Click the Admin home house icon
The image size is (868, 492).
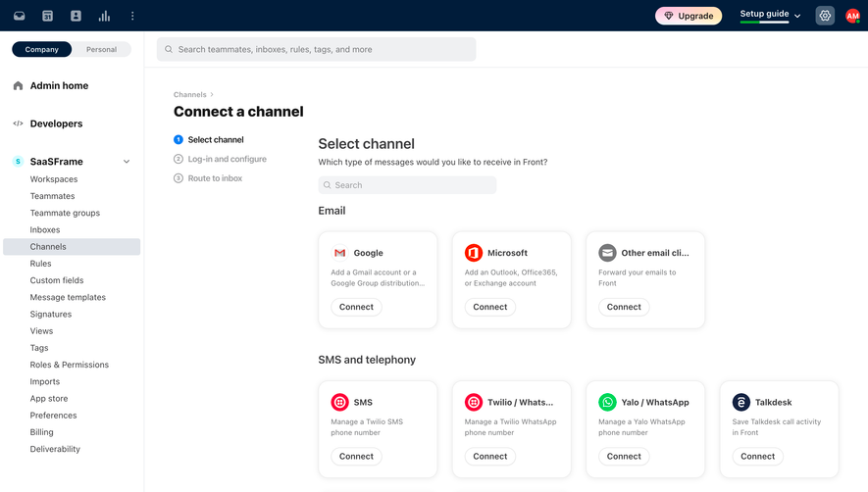pos(19,86)
